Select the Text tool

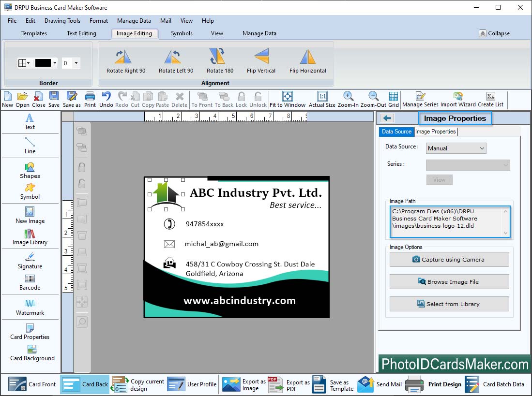(30, 122)
